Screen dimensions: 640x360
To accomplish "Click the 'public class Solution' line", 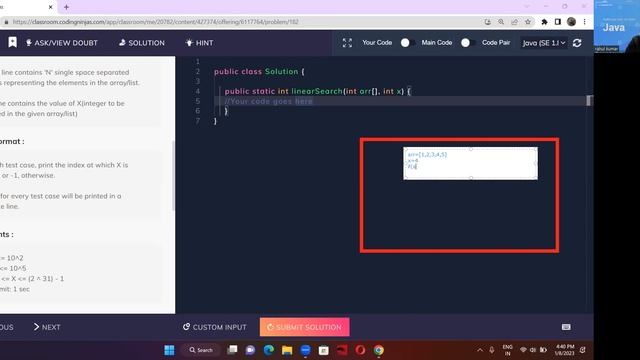I will (x=259, y=71).
